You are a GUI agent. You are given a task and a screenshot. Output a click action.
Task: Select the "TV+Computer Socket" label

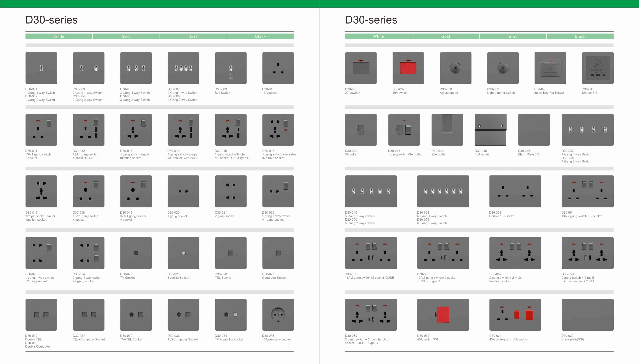182,339
